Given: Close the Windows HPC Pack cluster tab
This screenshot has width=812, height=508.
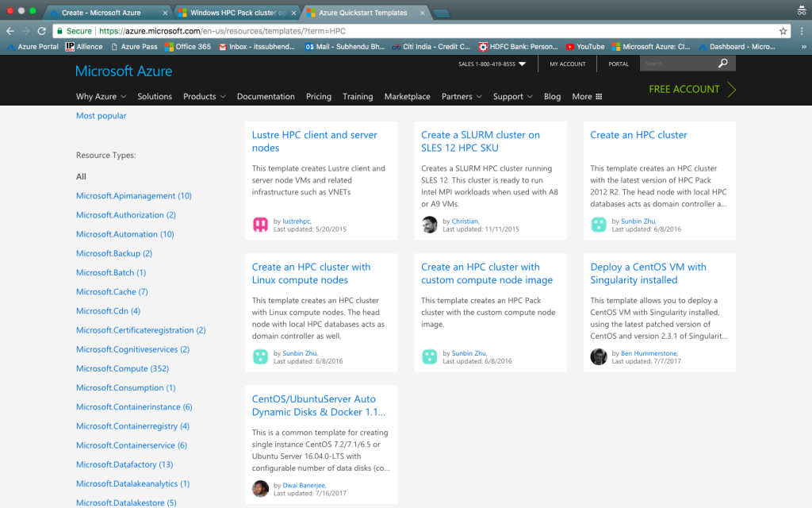Looking at the screenshot, I should (x=293, y=13).
